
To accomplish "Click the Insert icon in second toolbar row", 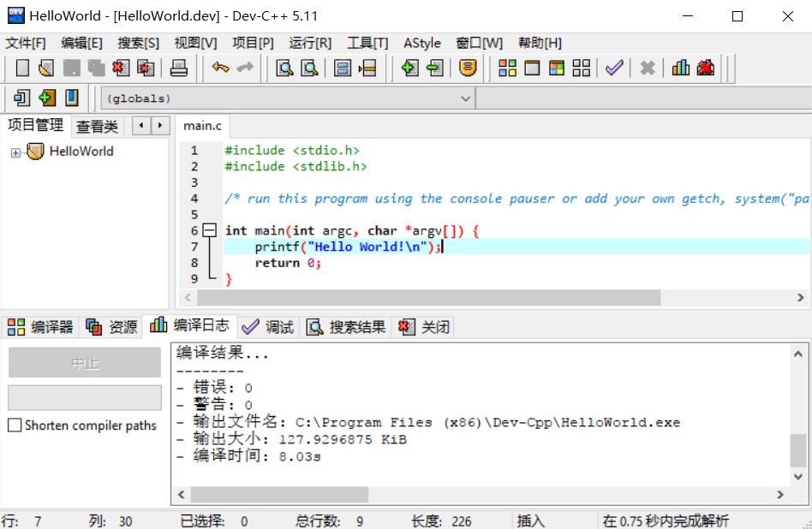I will click(x=22, y=98).
